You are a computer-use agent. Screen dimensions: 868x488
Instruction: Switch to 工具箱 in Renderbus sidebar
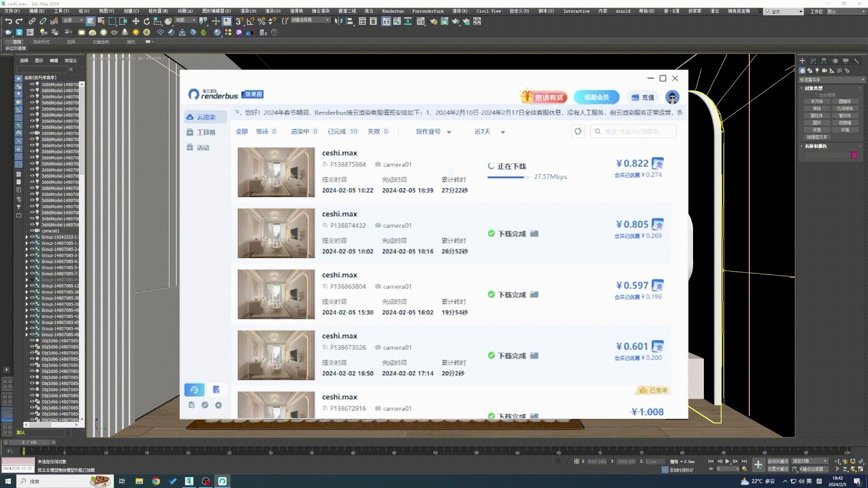click(x=206, y=132)
